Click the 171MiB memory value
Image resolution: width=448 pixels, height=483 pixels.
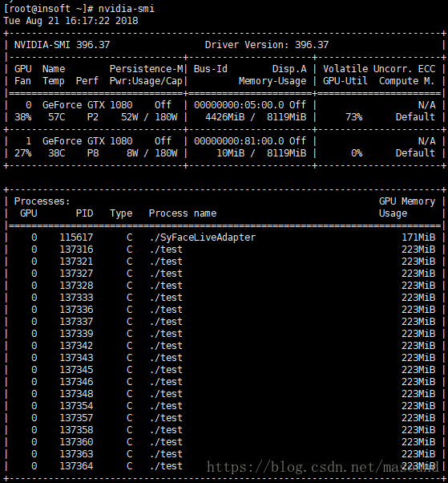click(418, 237)
